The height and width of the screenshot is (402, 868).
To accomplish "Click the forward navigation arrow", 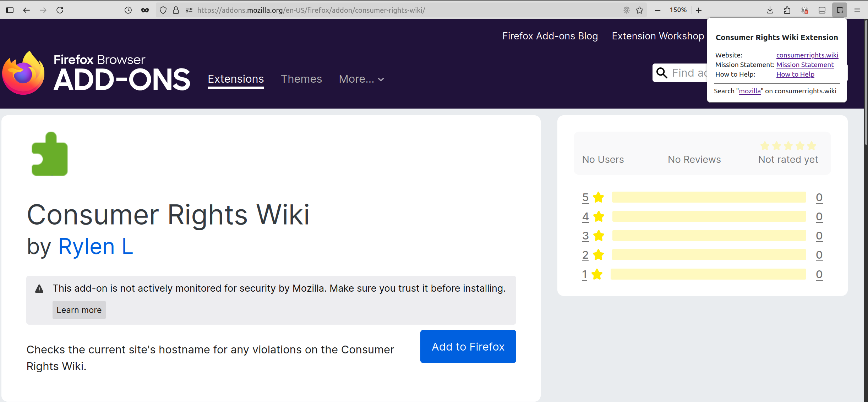I will pyautogui.click(x=43, y=10).
